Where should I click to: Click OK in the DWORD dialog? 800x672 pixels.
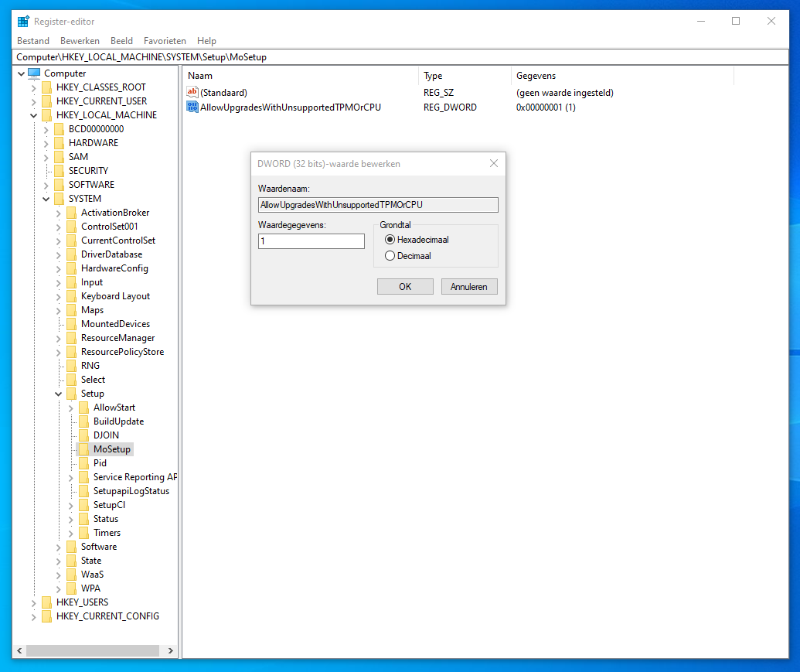(x=405, y=287)
